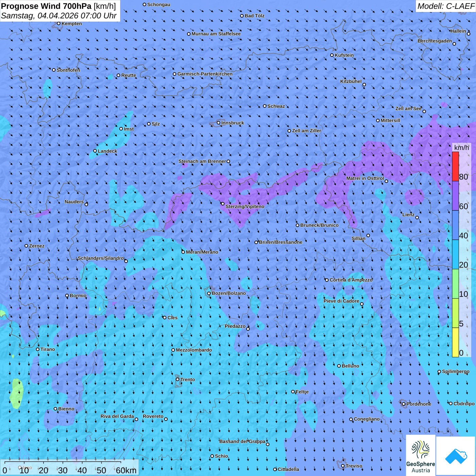The image size is (476, 476).
Task: Click the Bozen/Bolzano city marker
Action: [x=209, y=293]
